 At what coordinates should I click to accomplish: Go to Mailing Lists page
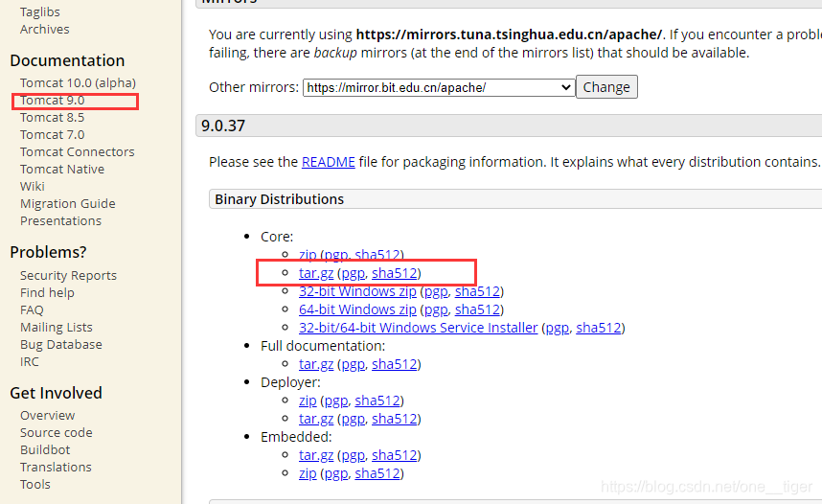point(57,328)
